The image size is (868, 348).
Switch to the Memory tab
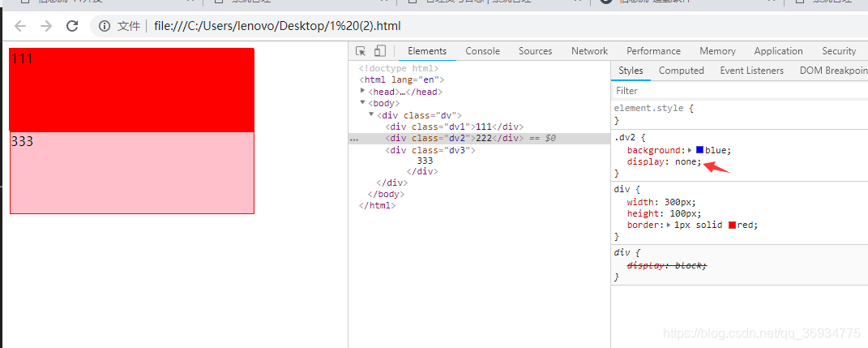[717, 51]
